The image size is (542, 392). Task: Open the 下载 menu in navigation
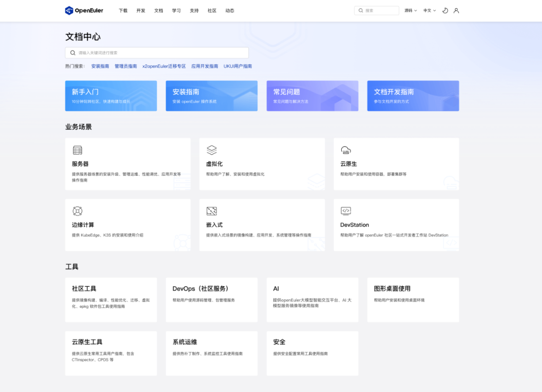[123, 11]
